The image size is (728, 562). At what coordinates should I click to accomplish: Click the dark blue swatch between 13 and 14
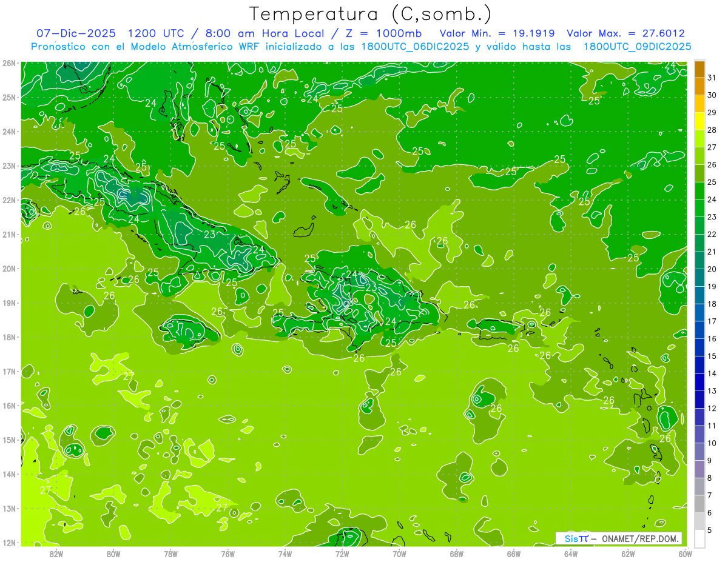click(699, 382)
